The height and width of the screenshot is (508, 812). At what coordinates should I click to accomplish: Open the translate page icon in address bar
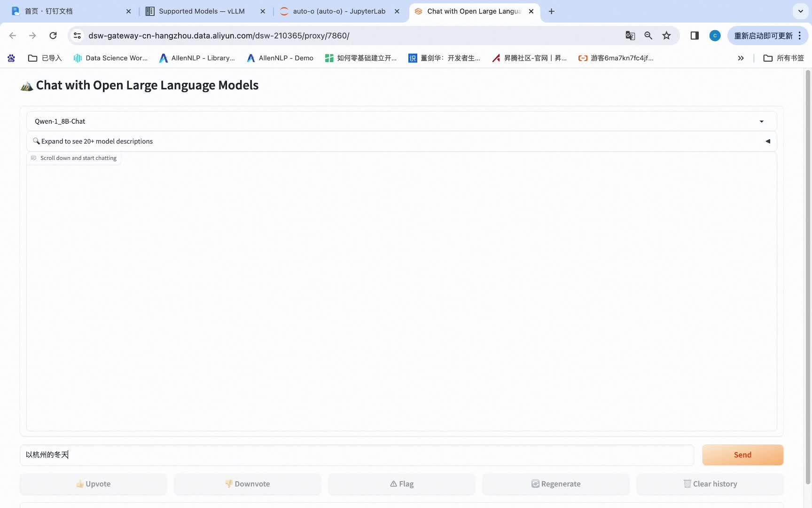[630, 35]
